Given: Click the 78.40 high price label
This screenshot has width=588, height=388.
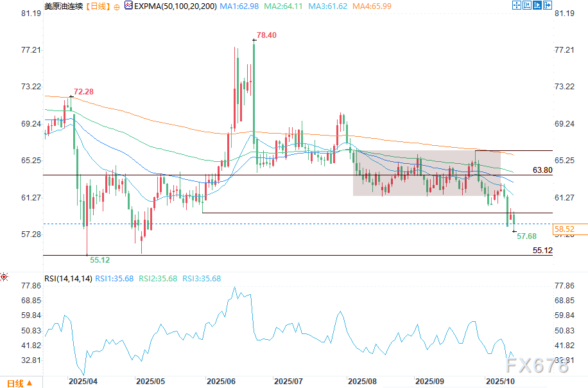Looking at the screenshot, I should click(x=266, y=35).
